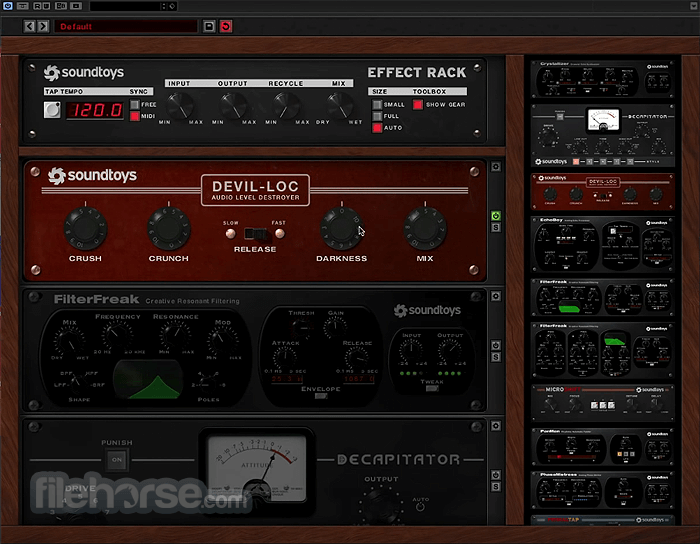Select the Crystallizer thumbnail in toolbox
This screenshot has width=700, height=544.
coord(603,80)
